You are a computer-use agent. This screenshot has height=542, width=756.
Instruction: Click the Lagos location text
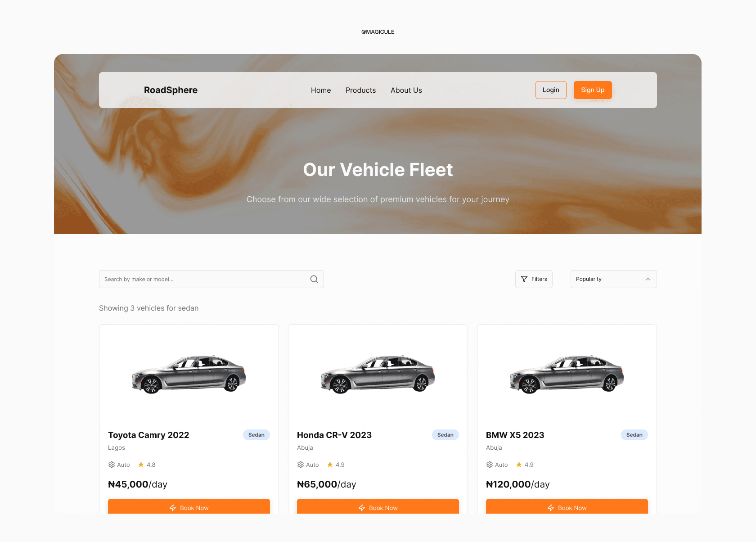click(117, 448)
